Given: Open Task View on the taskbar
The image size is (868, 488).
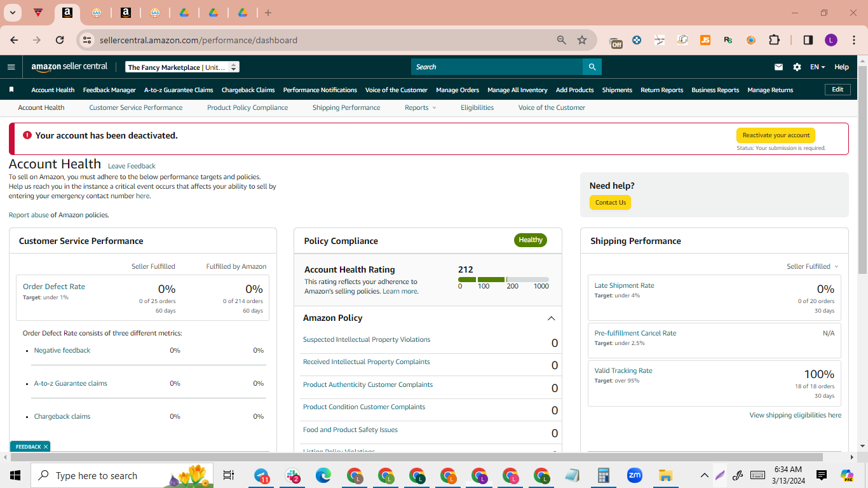Looking at the screenshot, I should point(229,475).
